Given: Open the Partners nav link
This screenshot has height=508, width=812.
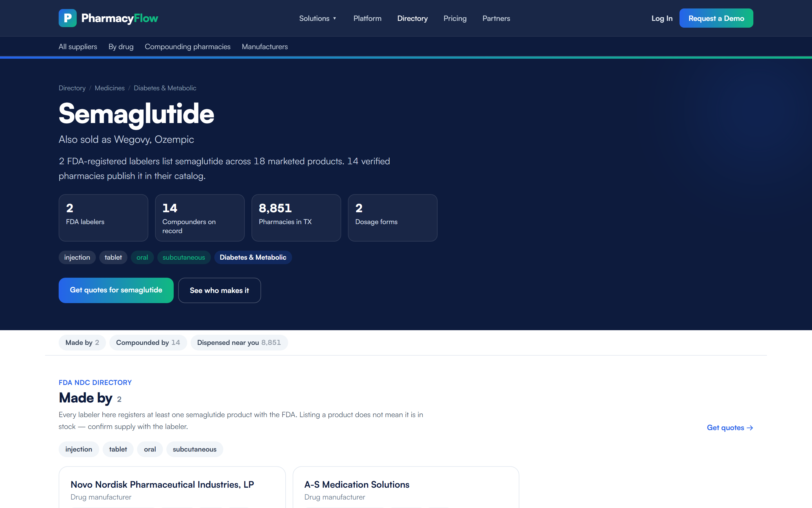Looking at the screenshot, I should [x=496, y=18].
